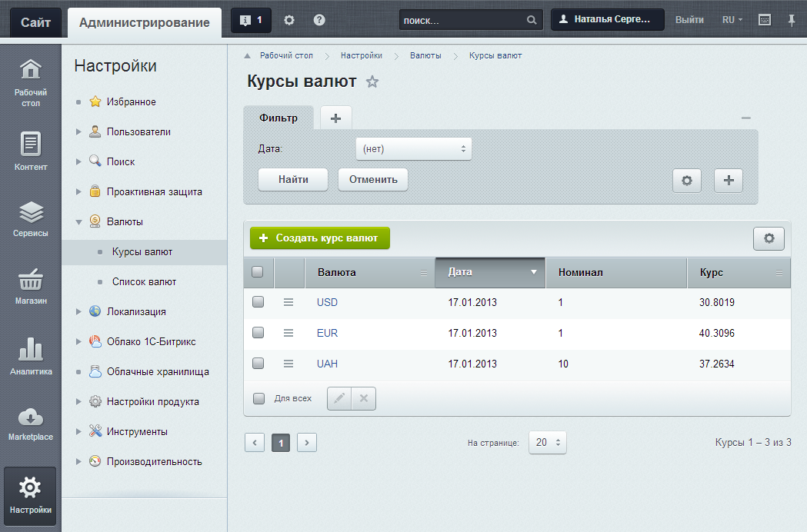
Task: Click into the поиск search field
Action: [462, 21]
